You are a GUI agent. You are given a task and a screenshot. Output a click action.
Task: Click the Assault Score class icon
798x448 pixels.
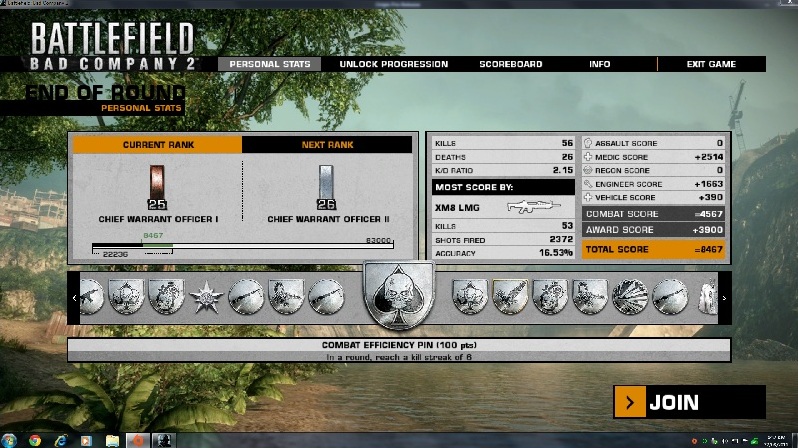(x=588, y=143)
